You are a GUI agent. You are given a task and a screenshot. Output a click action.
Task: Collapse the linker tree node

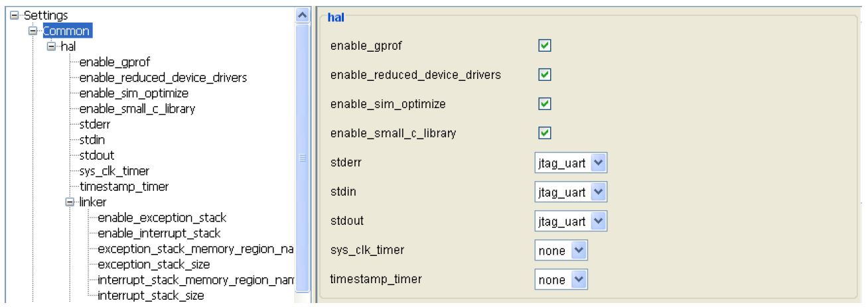pos(68,202)
